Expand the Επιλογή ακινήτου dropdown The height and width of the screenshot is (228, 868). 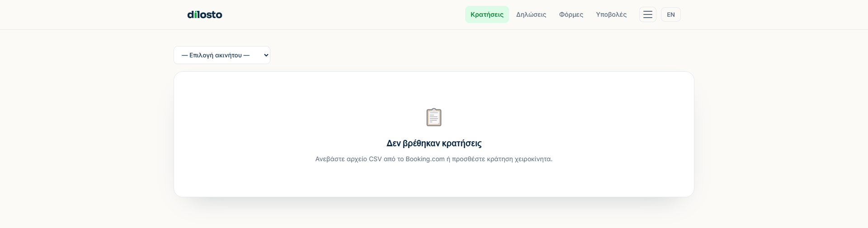(x=222, y=55)
